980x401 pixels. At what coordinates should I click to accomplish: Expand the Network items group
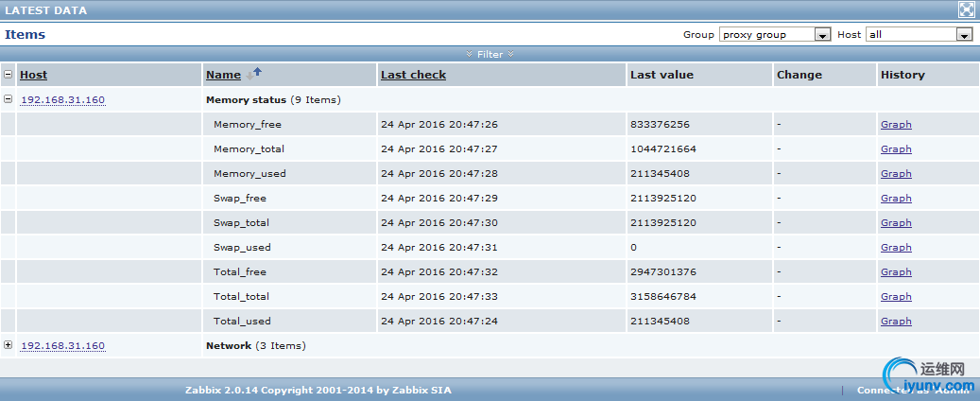(9, 344)
